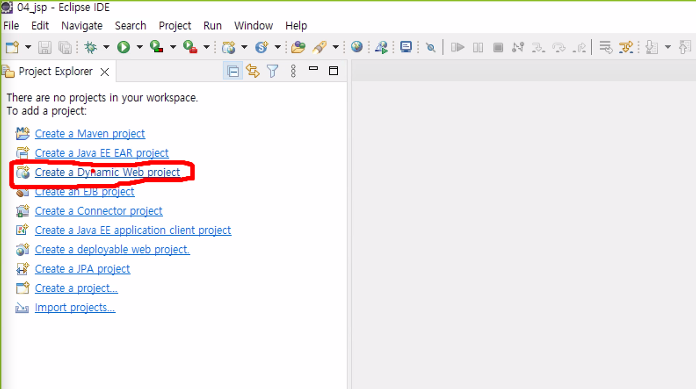This screenshot has height=389, width=696.
Task: Click the Run External Tools icon
Action: [x=190, y=47]
